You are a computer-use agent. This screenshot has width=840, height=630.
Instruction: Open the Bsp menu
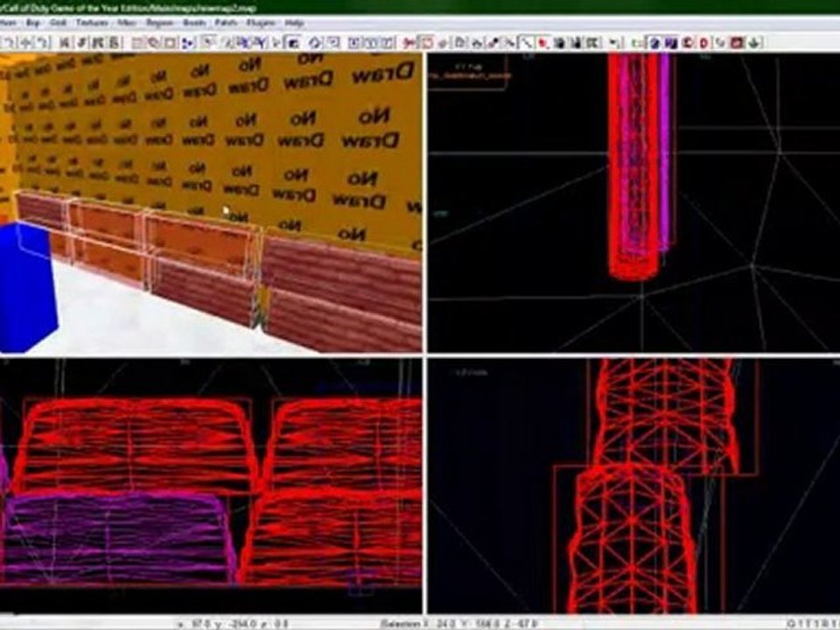point(32,23)
